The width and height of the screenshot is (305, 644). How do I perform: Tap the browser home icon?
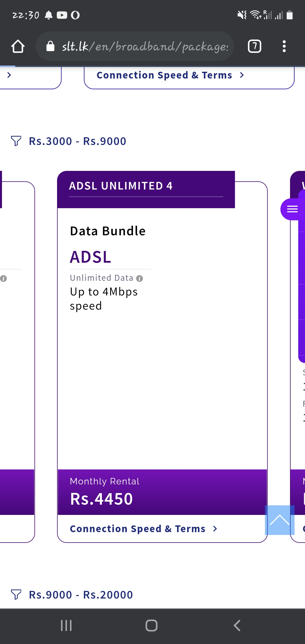pos(18,46)
